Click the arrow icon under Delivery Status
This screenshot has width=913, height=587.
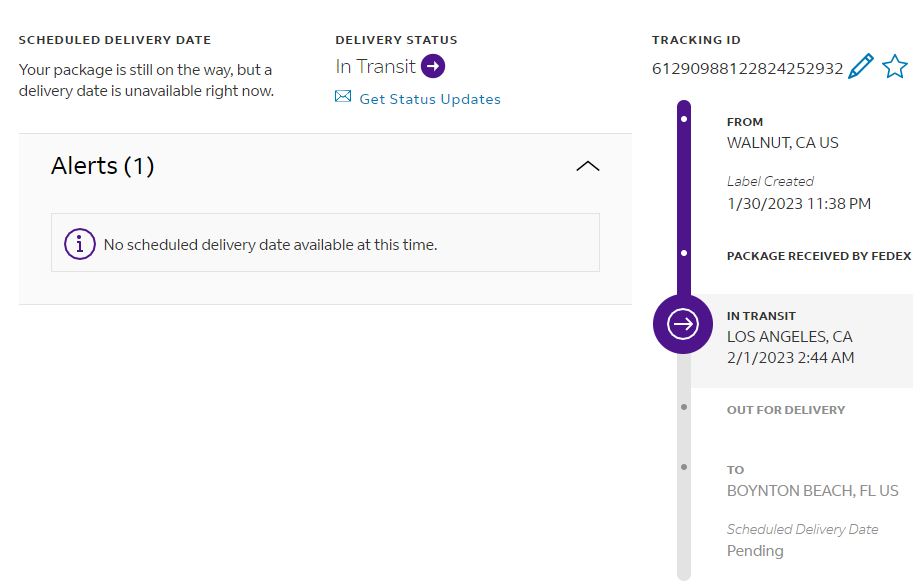432,66
